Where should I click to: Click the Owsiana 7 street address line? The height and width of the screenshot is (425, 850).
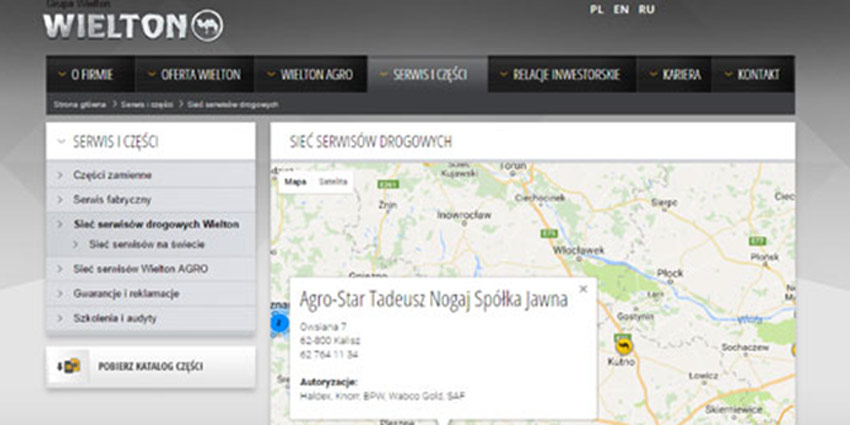pos(323,326)
